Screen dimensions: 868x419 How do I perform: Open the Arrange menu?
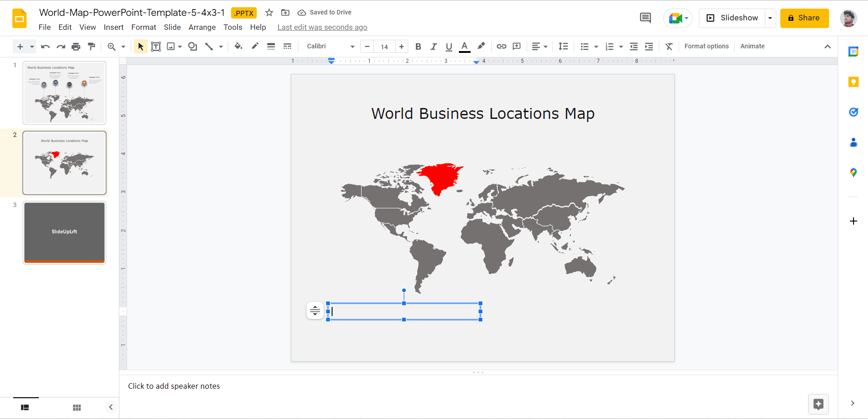tap(202, 27)
